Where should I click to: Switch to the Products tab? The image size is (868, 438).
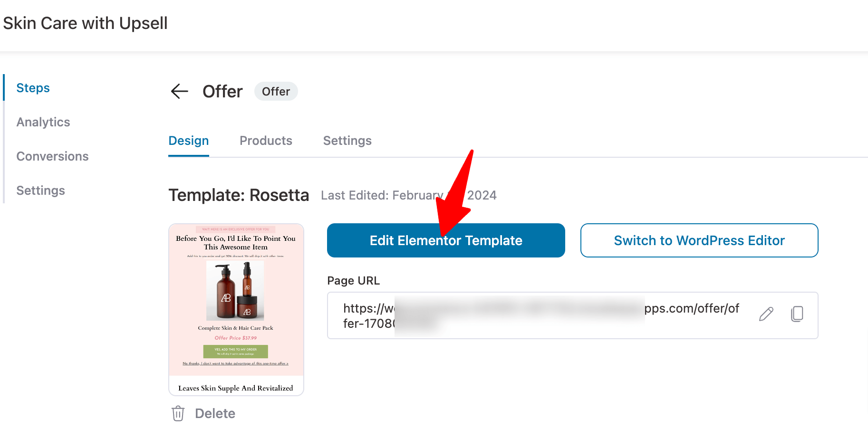[266, 141]
